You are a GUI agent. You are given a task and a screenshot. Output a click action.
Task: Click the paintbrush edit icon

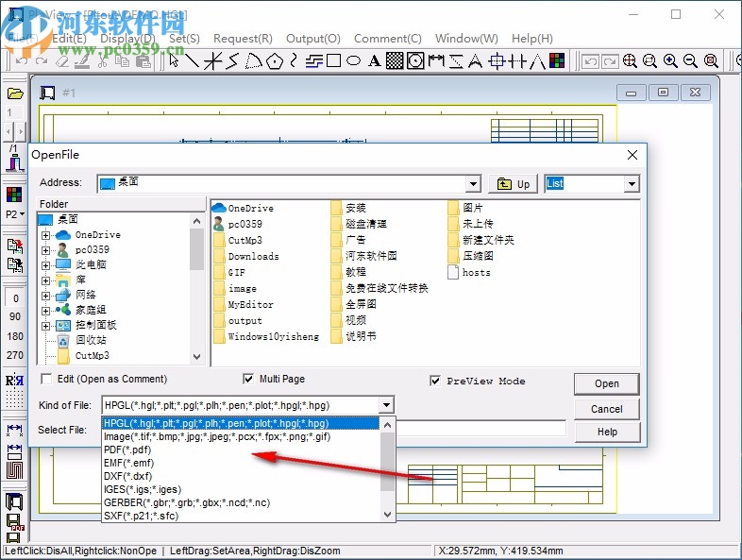[x=82, y=61]
